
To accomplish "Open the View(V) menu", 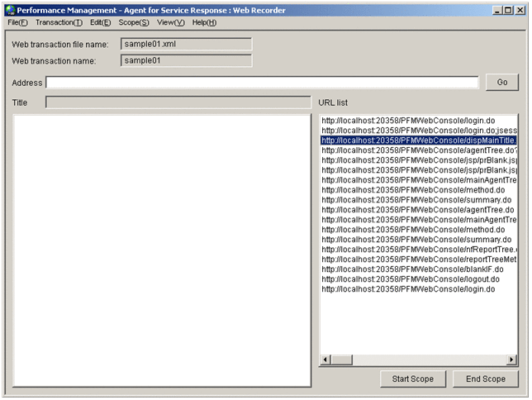I will [171, 22].
